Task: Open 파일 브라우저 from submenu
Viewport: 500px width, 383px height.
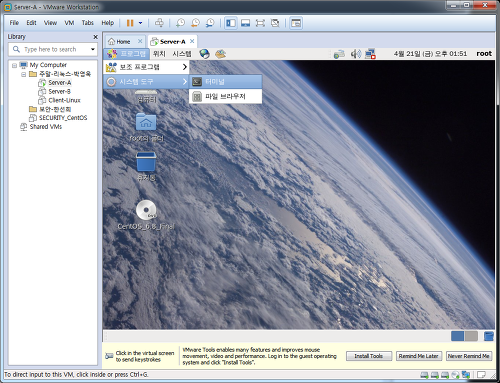Action: pos(226,97)
